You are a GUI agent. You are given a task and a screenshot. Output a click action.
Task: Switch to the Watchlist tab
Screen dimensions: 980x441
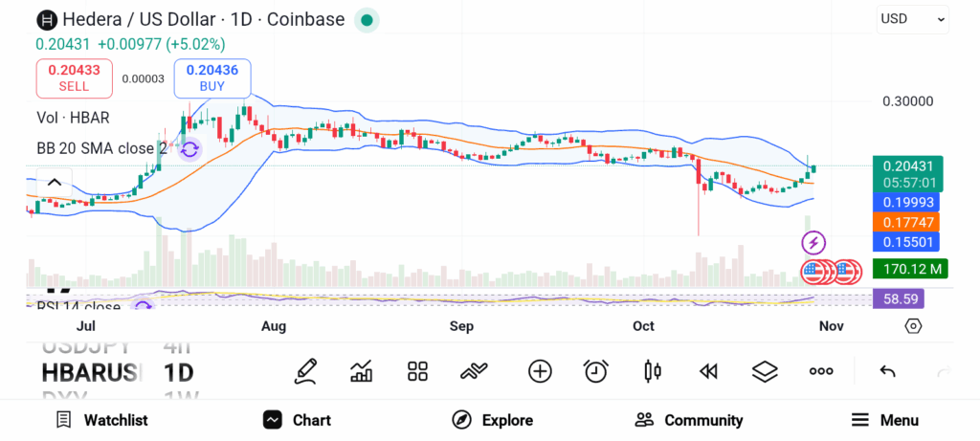point(101,420)
